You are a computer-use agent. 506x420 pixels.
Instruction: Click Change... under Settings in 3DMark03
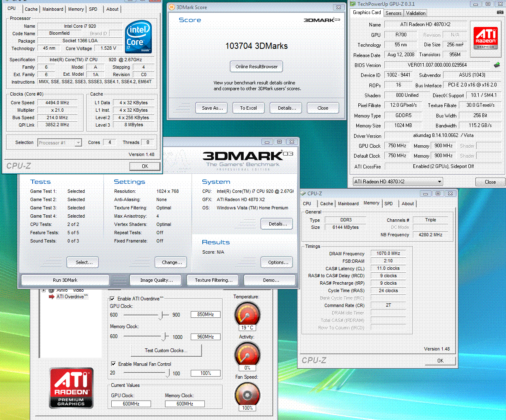[171, 262]
